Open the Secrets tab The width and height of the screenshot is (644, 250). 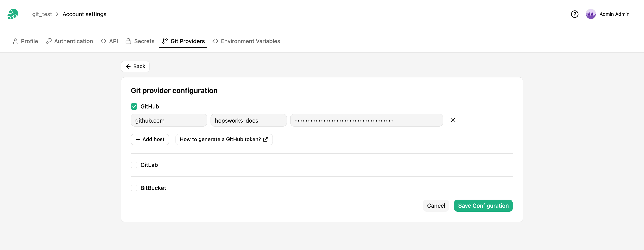click(140, 41)
